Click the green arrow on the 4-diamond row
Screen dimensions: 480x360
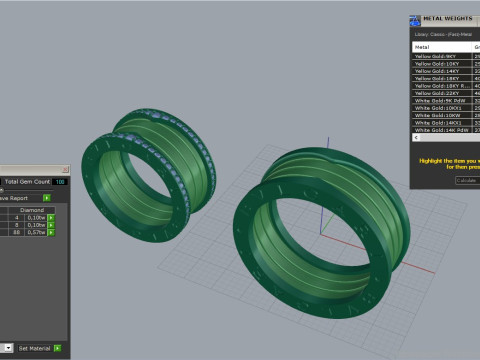click(x=51, y=218)
